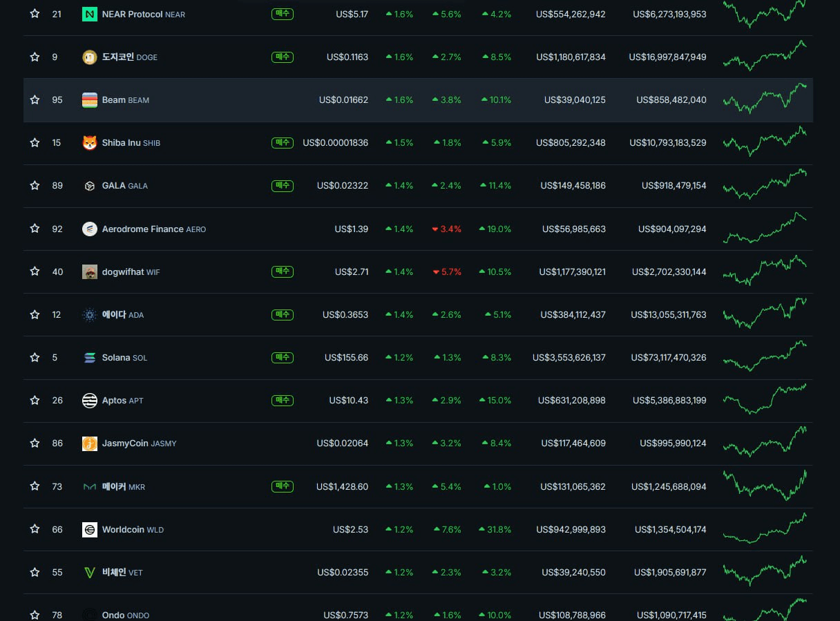Click the MKR price US$1,428.60

click(x=343, y=486)
